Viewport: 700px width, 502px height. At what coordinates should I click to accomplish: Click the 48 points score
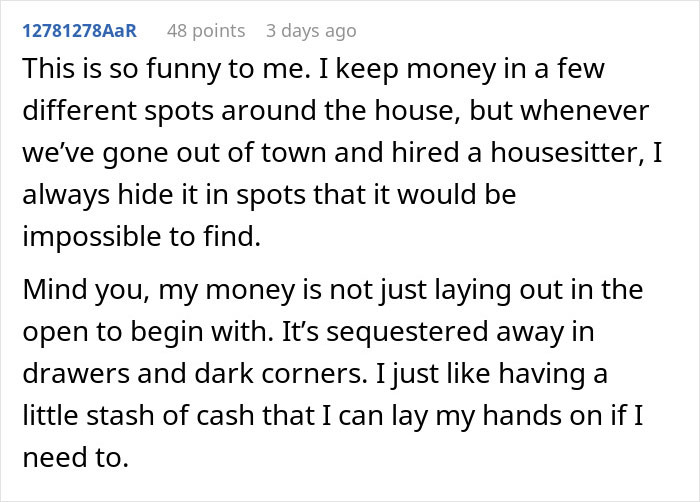(205, 31)
